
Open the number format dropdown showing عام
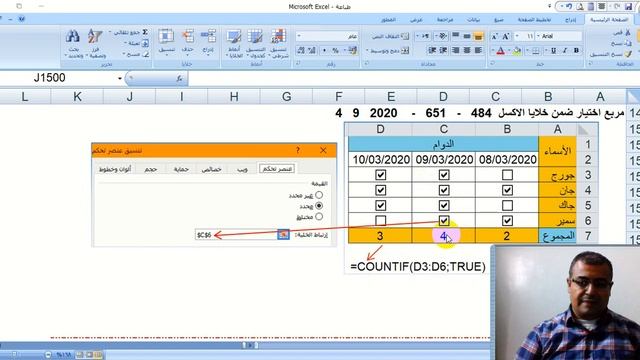pos(299,36)
